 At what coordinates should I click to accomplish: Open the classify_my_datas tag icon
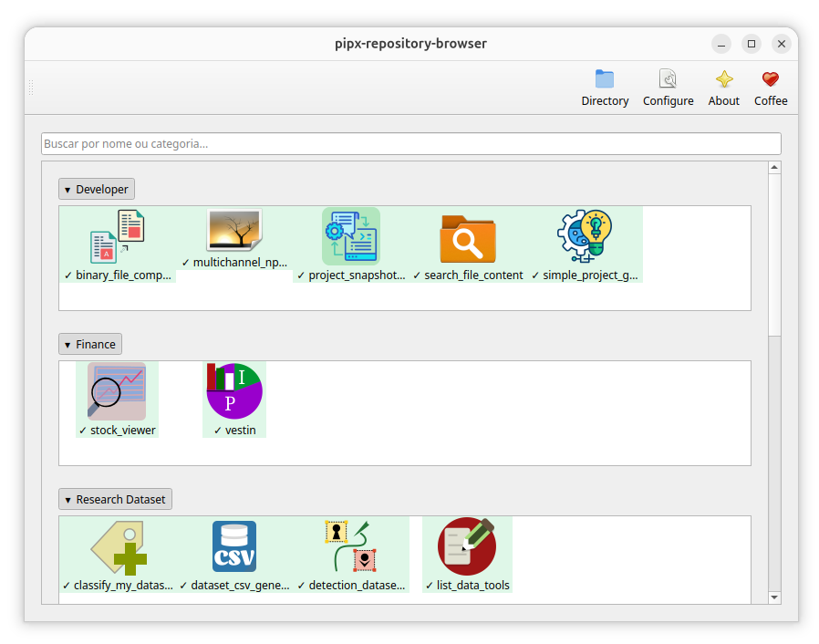(119, 547)
